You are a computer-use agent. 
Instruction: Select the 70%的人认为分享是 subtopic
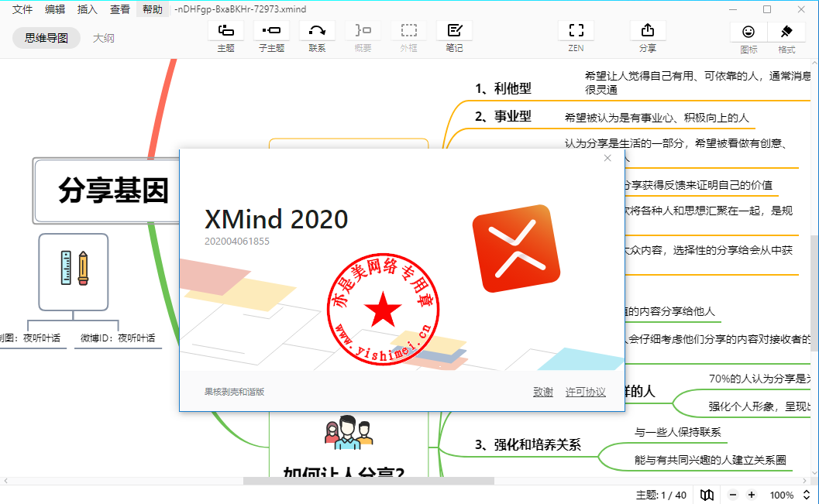759,379
